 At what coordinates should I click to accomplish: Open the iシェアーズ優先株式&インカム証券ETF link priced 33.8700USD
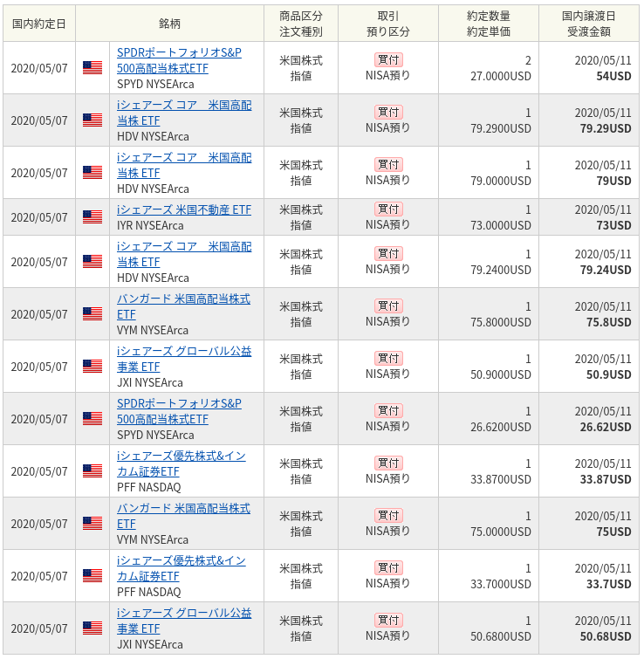coord(181,463)
